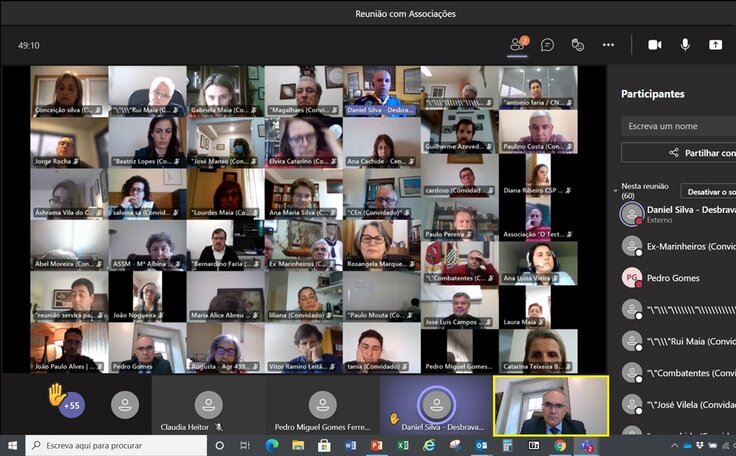Open the reactions icon in toolbar
Screen dimensions: 736x456
[x=577, y=45]
